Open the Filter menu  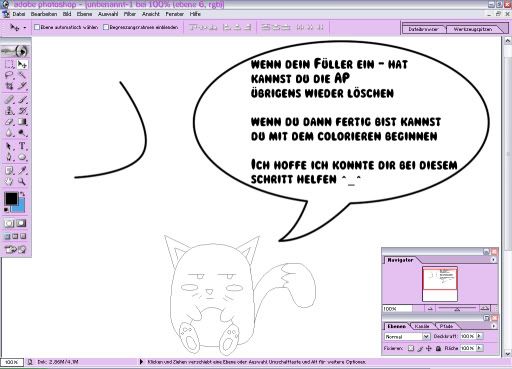point(130,14)
